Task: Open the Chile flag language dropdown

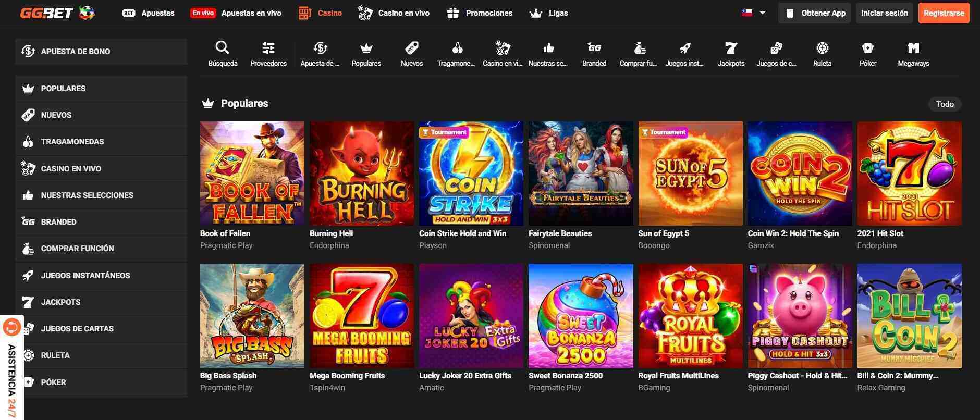Action: tap(754, 13)
